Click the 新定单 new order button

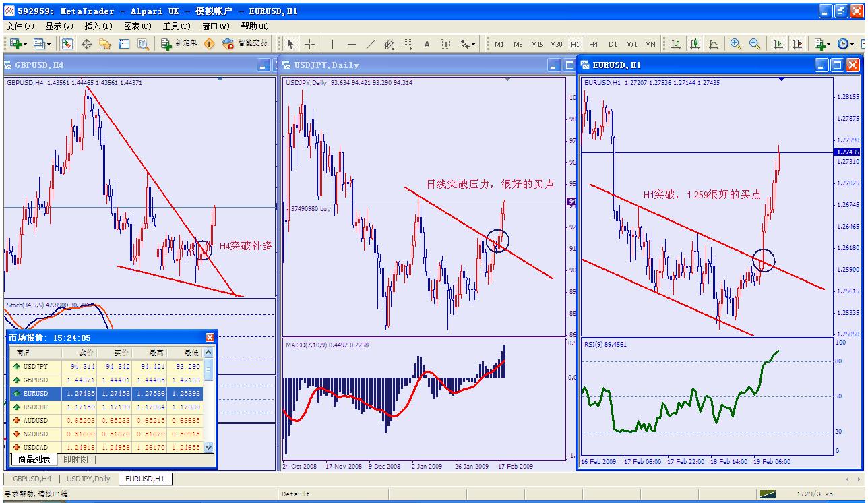point(179,44)
